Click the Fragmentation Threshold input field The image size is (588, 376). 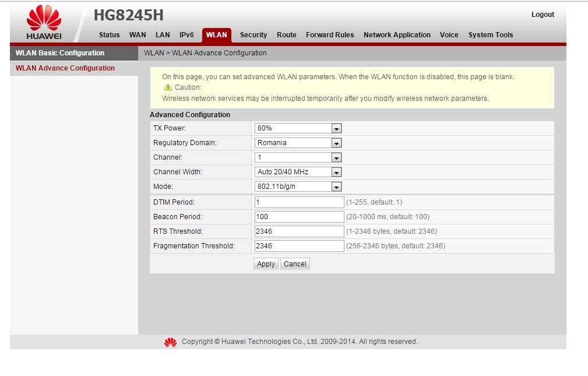click(300, 246)
